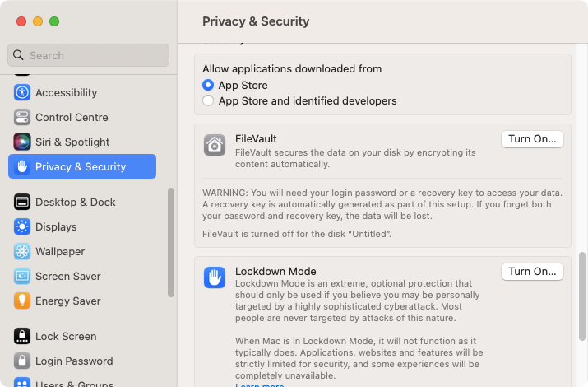
Task: Open Desktop & Dock settings
Action: click(x=82, y=202)
